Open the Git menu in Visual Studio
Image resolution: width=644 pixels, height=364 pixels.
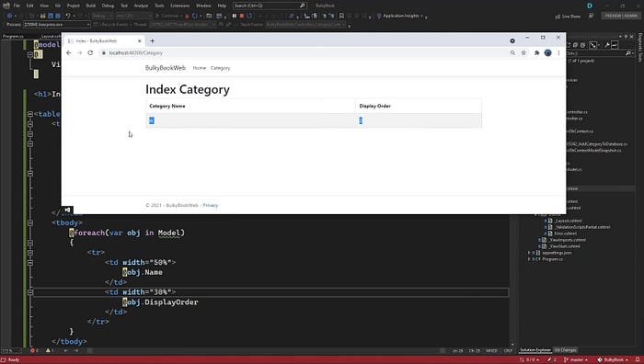pyautogui.click(x=58, y=6)
